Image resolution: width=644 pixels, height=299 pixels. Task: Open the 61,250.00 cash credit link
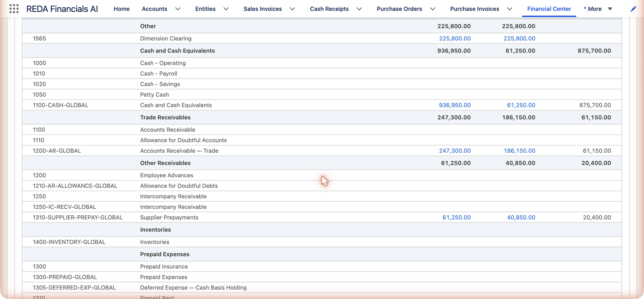pyautogui.click(x=521, y=105)
